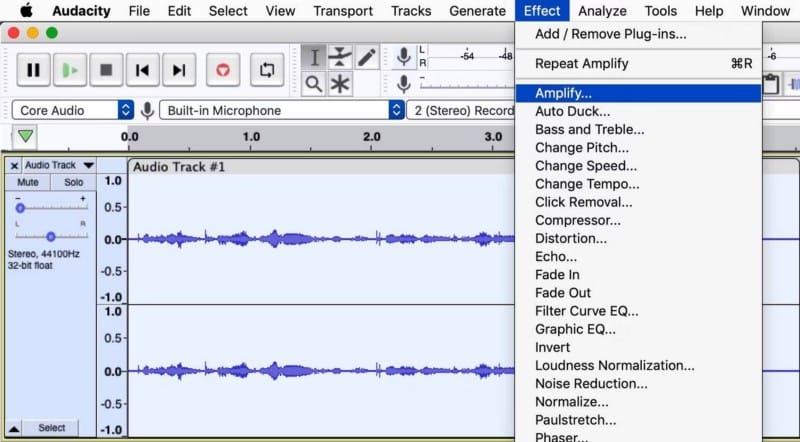
Task: Click the green playhead triangle on timeline
Action: click(26, 136)
